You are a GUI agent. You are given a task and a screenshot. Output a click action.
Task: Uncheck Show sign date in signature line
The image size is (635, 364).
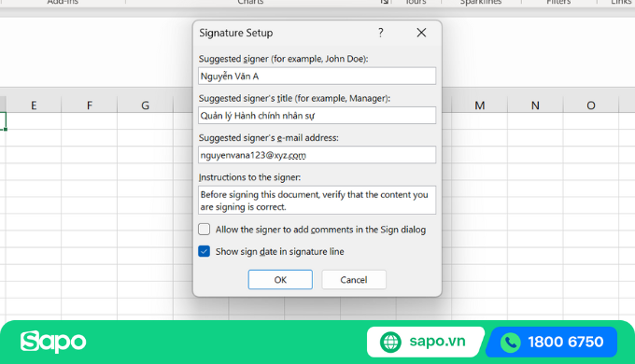pos(205,251)
